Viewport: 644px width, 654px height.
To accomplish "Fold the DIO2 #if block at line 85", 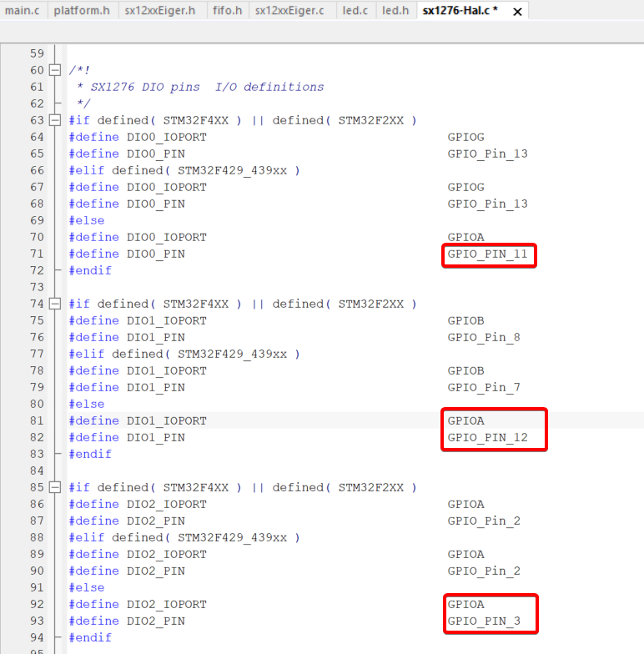I will coord(56,487).
